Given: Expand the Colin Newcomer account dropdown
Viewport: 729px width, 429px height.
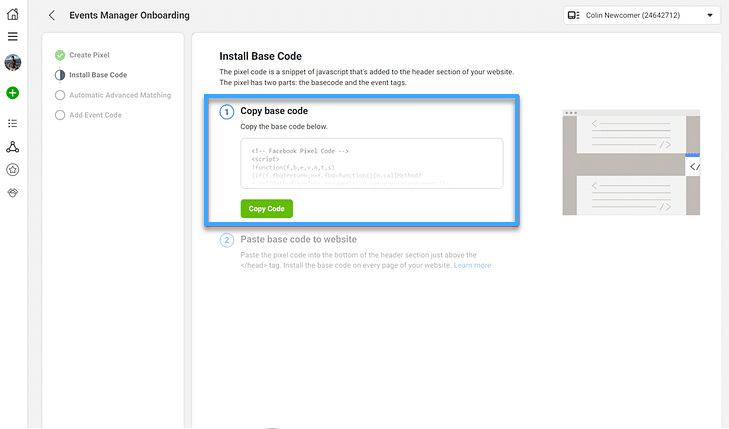Looking at the screenshot, I should point(642,15).
